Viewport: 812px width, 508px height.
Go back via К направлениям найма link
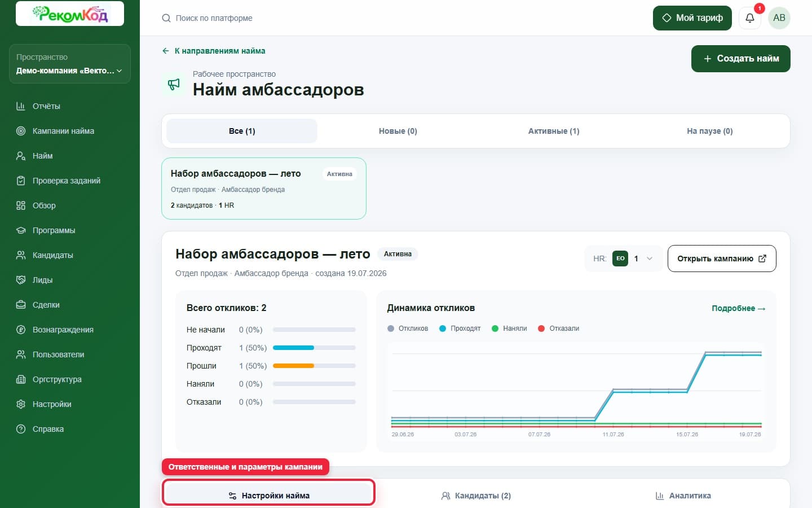[x=214, y=51]
